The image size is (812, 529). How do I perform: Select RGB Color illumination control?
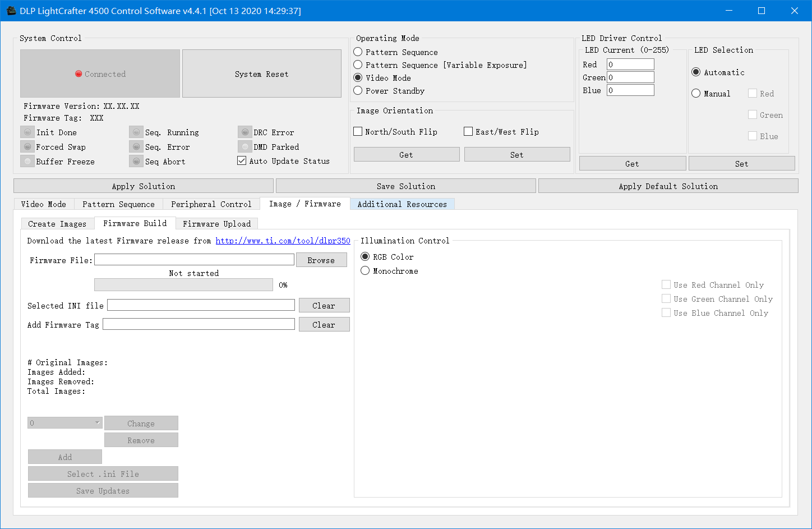click(x=365, y=257)
